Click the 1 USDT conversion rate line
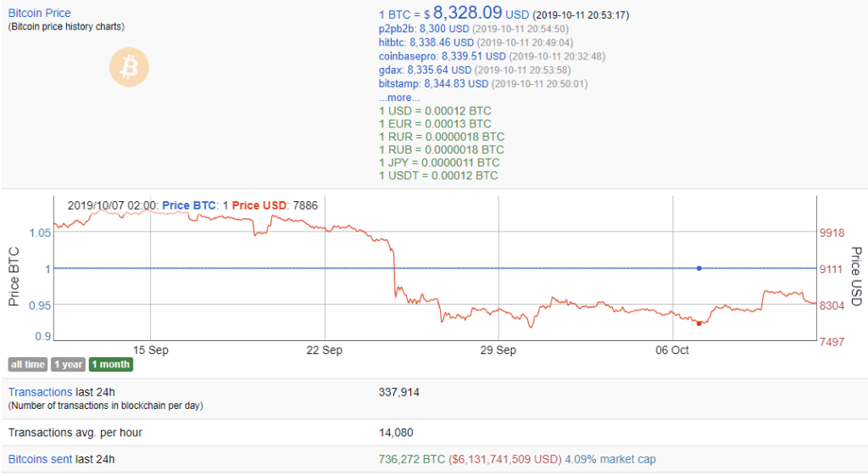The height and width of the screenshot is (476, 868). pos(437,176)
